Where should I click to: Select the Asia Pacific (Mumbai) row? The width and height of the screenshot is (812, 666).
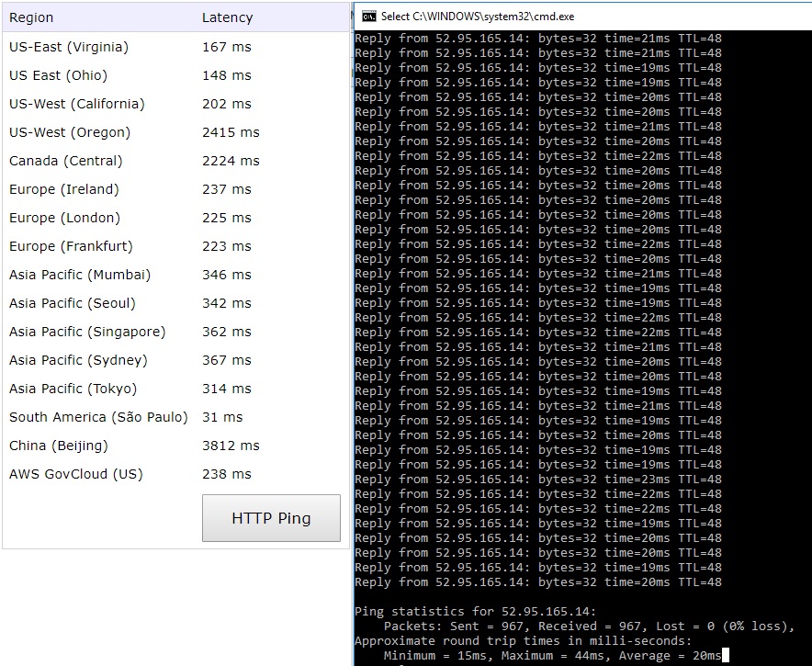(80, 275)
